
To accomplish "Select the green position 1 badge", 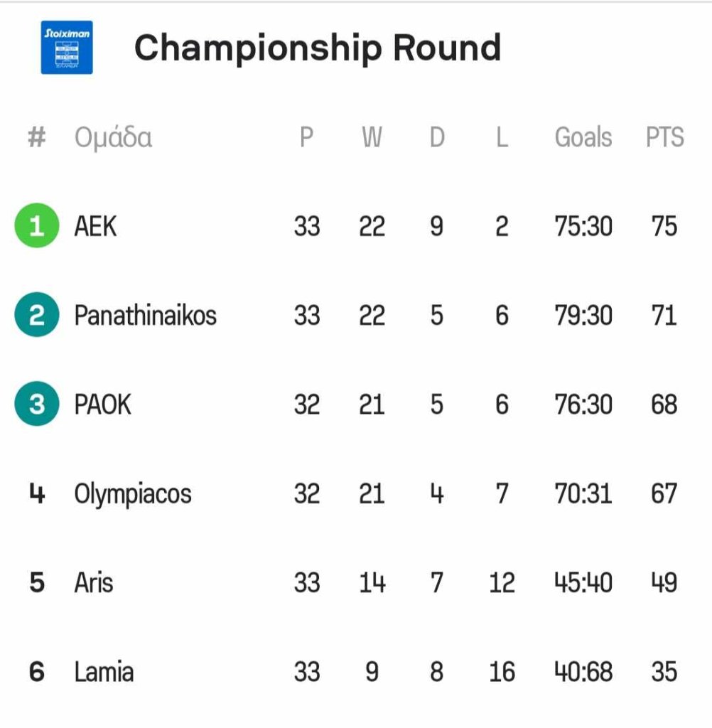I will pyautogui.click(x=37, y=225).
